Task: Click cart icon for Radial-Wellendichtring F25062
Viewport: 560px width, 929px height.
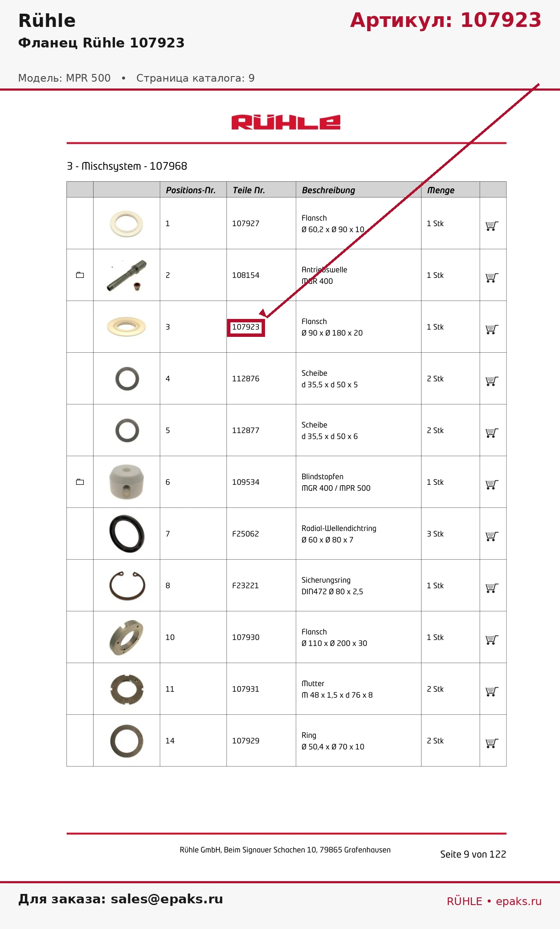Action: 492,536
